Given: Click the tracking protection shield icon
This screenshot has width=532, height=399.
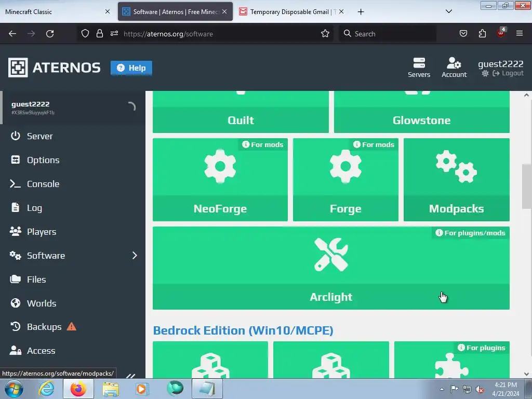Looking at the screenshot, I should coord(85,34).
